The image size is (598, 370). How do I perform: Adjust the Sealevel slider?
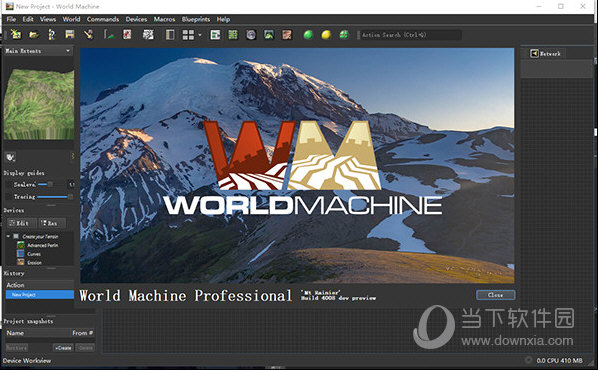[x=45, y=184]
